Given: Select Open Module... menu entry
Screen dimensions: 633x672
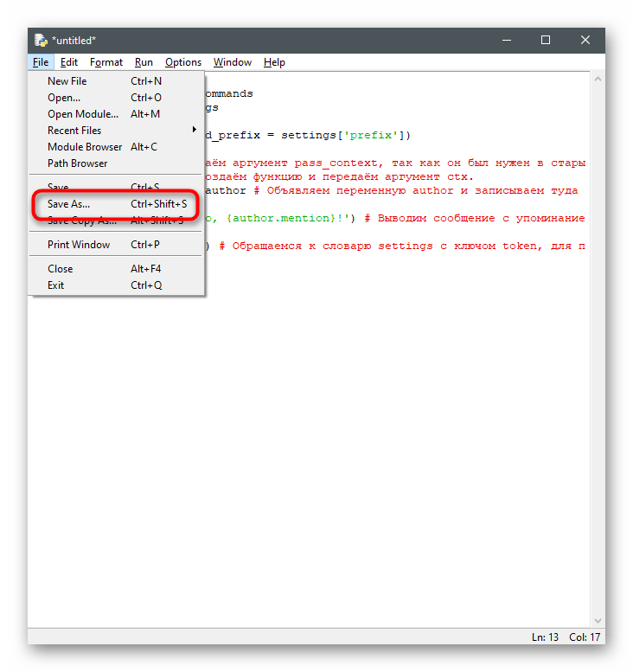Looking at the screenshot, I should 83,114.
